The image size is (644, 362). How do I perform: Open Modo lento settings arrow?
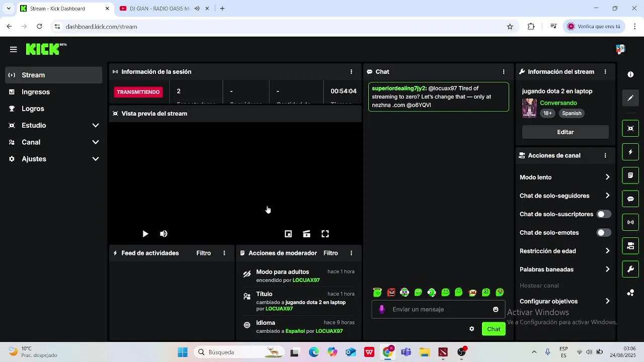(607, 177)
